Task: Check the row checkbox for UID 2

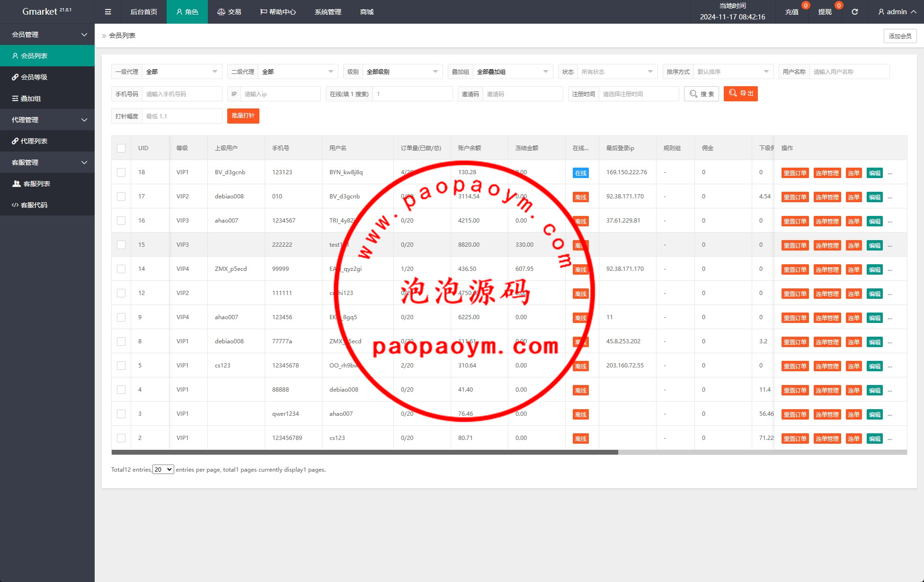Action: pos(121,438)
